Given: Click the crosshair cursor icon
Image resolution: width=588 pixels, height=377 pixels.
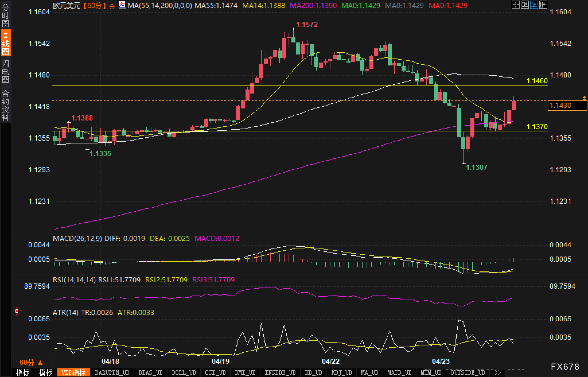Looking at the screenshot, I should point(515,5).
